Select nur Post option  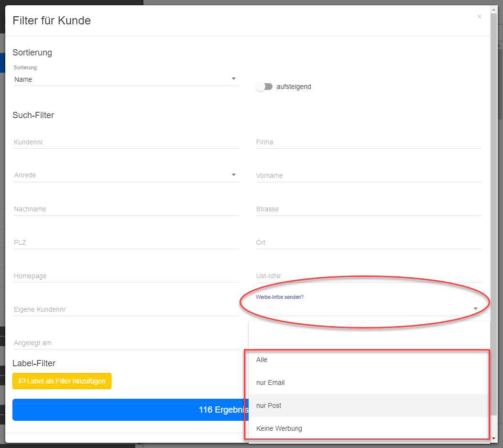pyautogui.click(x=369, y=405)
